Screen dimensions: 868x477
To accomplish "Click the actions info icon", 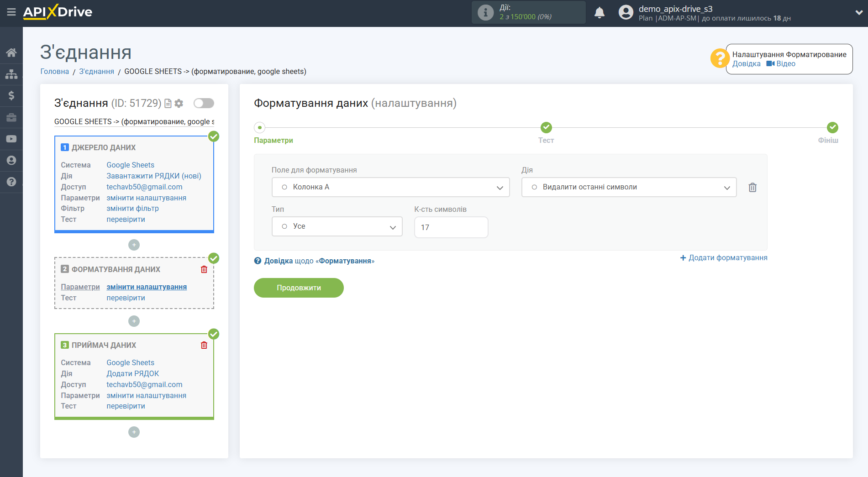I will (485, 12).
